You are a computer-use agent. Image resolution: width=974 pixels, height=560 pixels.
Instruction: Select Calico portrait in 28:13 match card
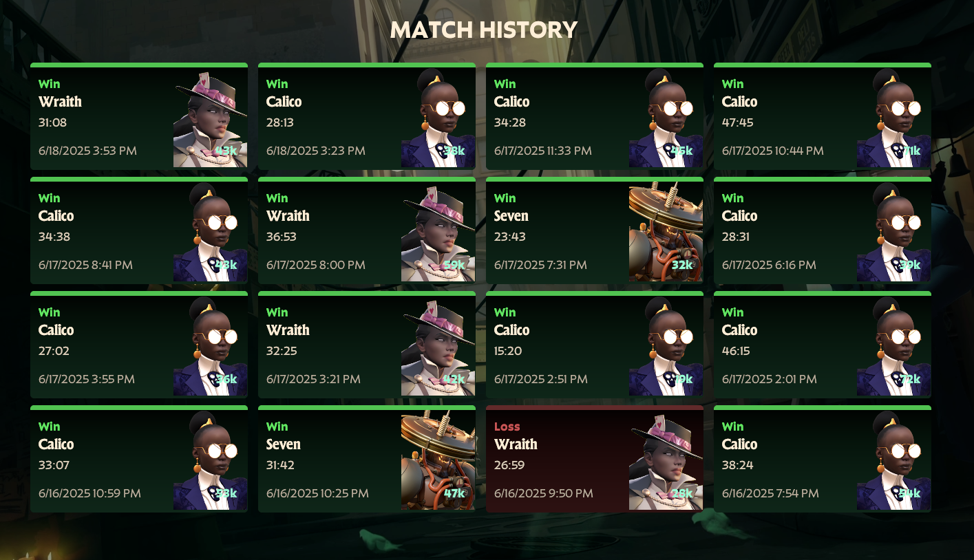point(438,118)
